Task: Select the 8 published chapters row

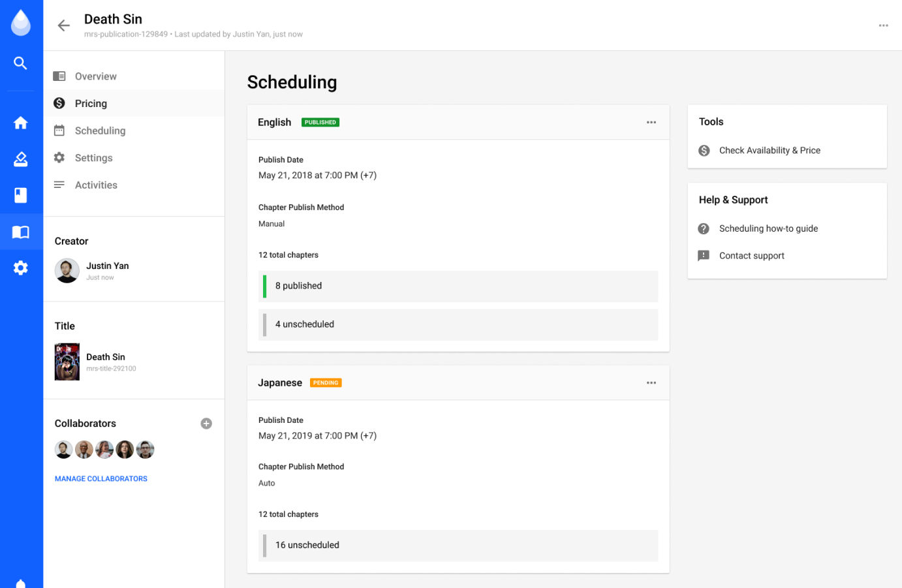Action: pyautogui.click(x=458, y=286)
